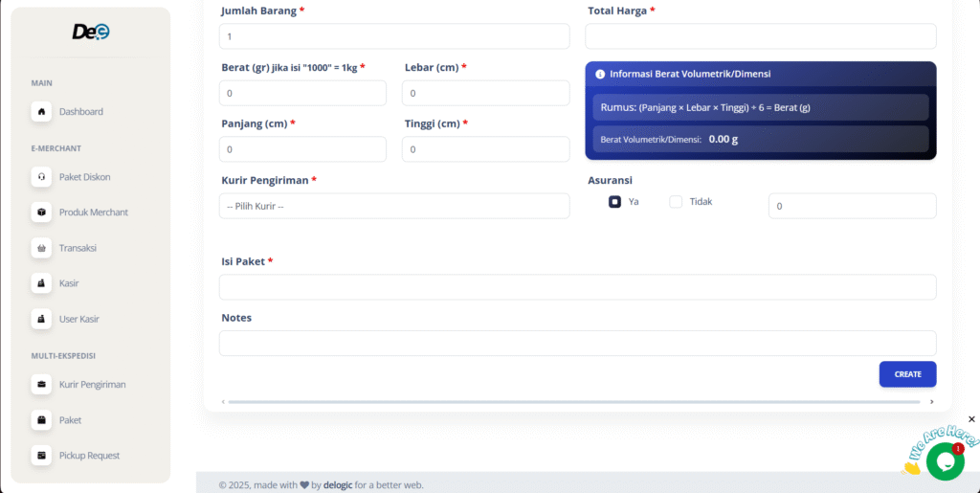Click the Paket Diskon headset icon
Viewport: 980px width, 493px height.
[x=41, y=177]
